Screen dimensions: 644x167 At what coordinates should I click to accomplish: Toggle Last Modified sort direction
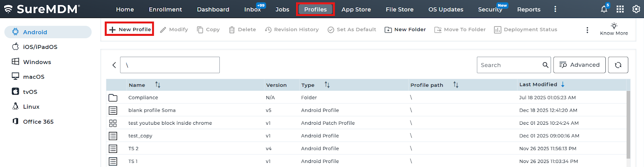563,85
